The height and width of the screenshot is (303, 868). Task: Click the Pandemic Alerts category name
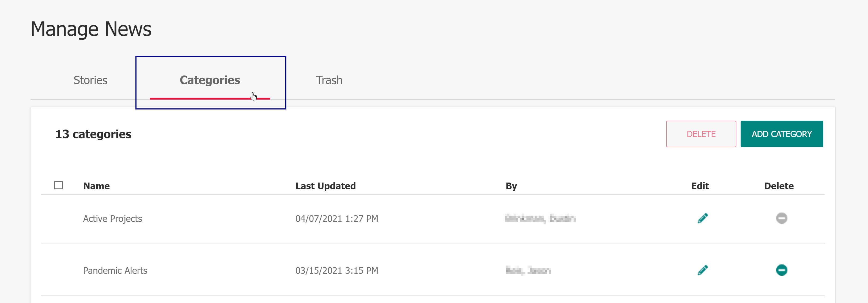pos(115,271)
